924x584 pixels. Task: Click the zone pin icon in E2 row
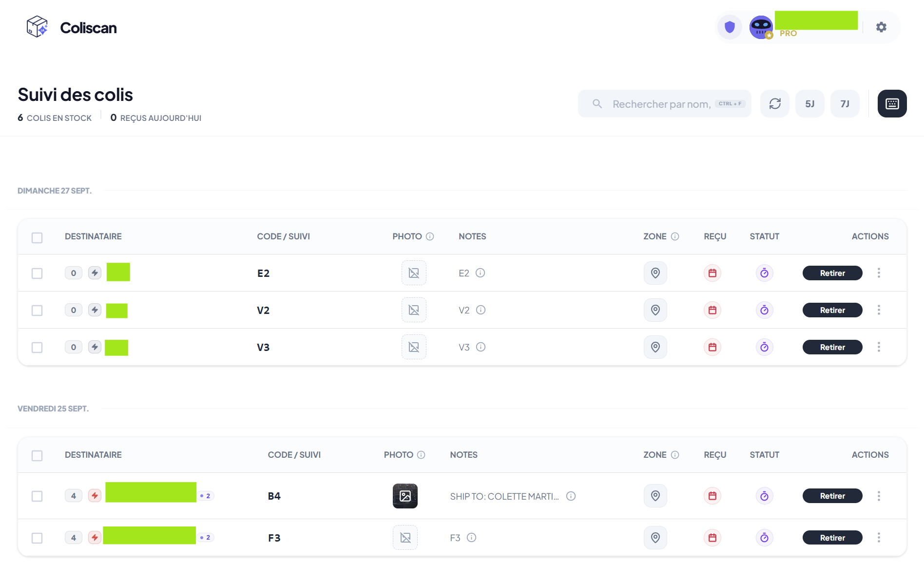pyautogui.click(x=655, y=273)
